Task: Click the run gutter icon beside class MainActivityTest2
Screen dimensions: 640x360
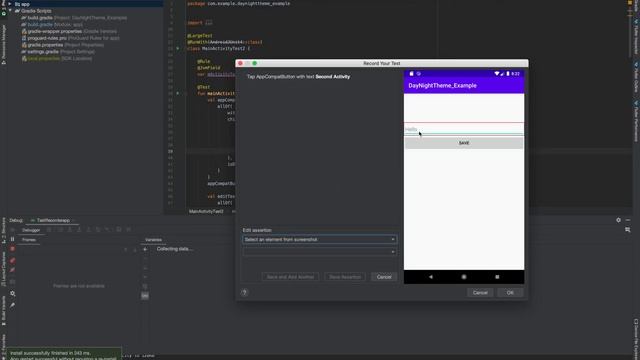Action: pyautogui.click(x=178, y=49)
